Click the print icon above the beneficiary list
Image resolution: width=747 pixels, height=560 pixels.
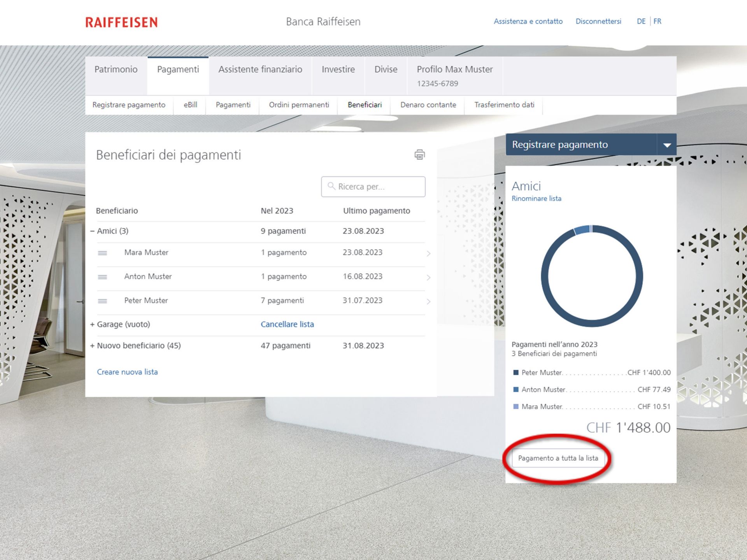pyautogui.click(x=419, y=154)
